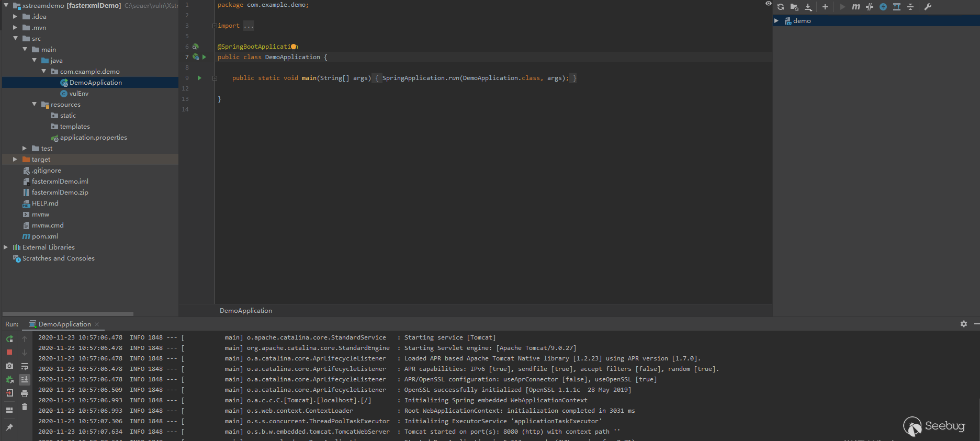
Task: Rerun DemoApplication using the green rerun icon
Action: click(x=9, y=339)
